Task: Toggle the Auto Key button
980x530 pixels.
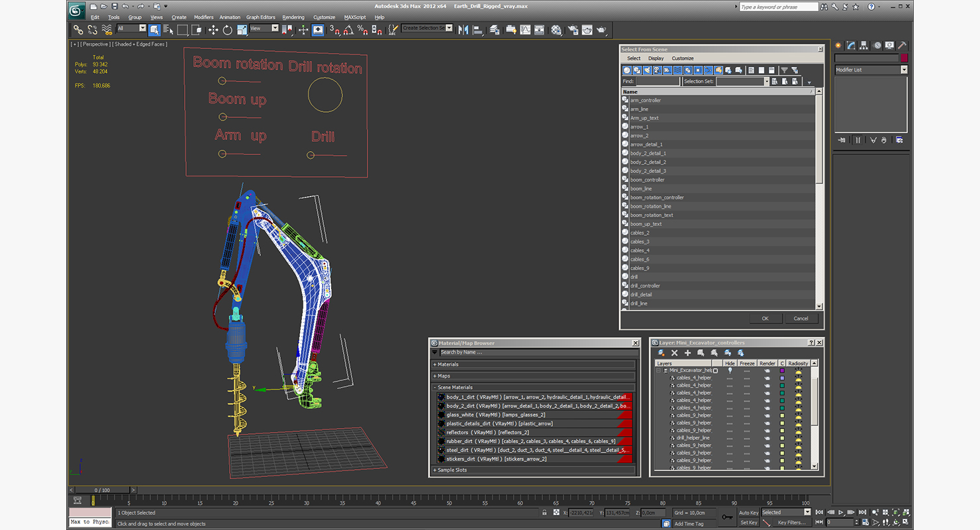Action: (x=748, y=512)
